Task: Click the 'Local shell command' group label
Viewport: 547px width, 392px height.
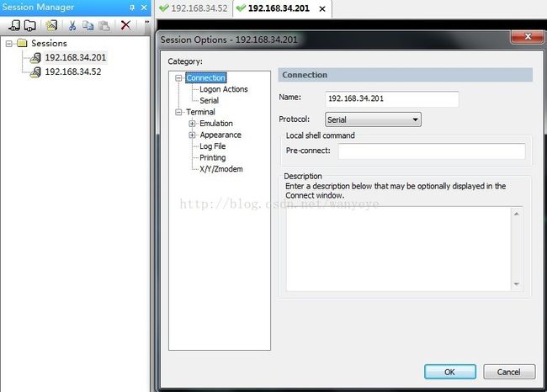Action: click(x=321, y=135)
